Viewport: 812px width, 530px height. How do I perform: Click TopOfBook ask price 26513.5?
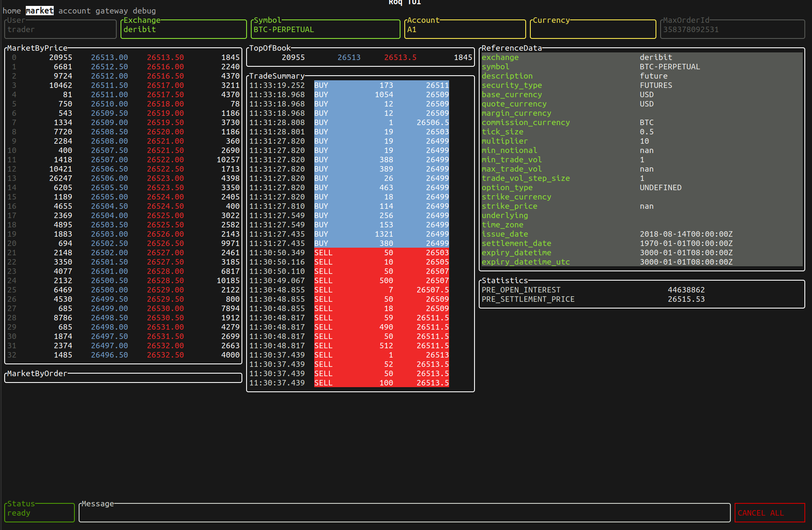[400, 57]
